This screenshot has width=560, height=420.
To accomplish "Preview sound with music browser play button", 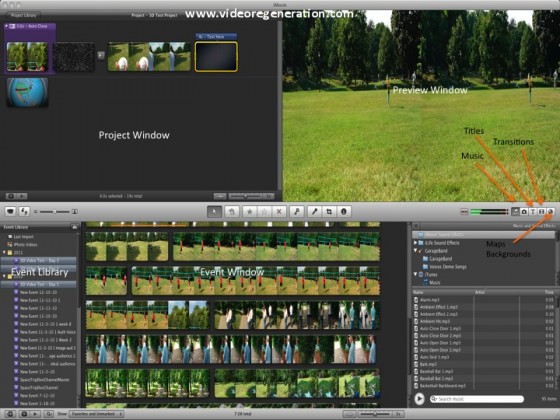I will pyautogui.click(x=419, y=399).
